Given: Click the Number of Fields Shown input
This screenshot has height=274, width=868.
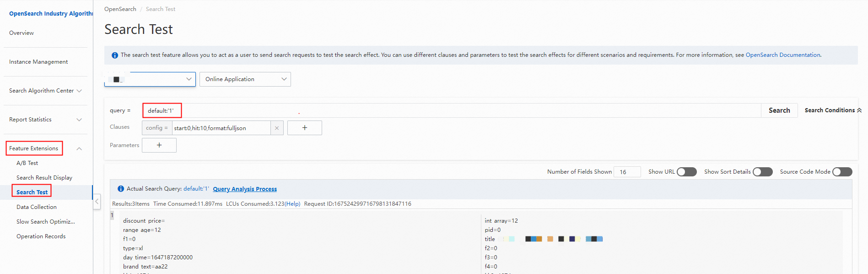Looking at the screenshot, I should [x=627, y=172].
